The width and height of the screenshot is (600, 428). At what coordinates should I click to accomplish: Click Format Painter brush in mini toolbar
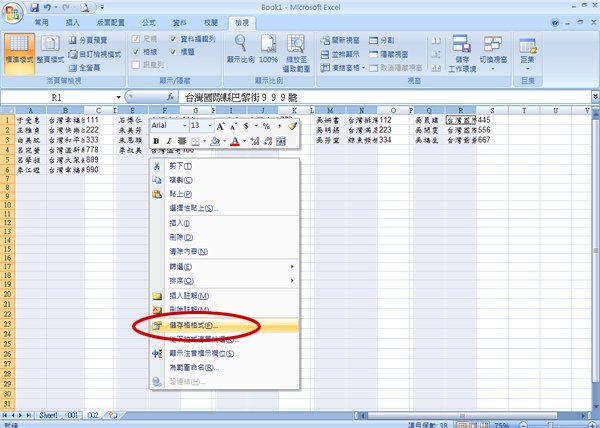click(x=292, y=125)
